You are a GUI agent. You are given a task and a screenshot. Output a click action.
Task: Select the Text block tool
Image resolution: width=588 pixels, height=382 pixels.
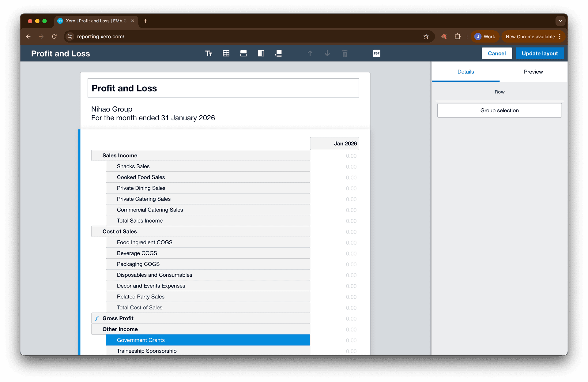coord(209,53)
